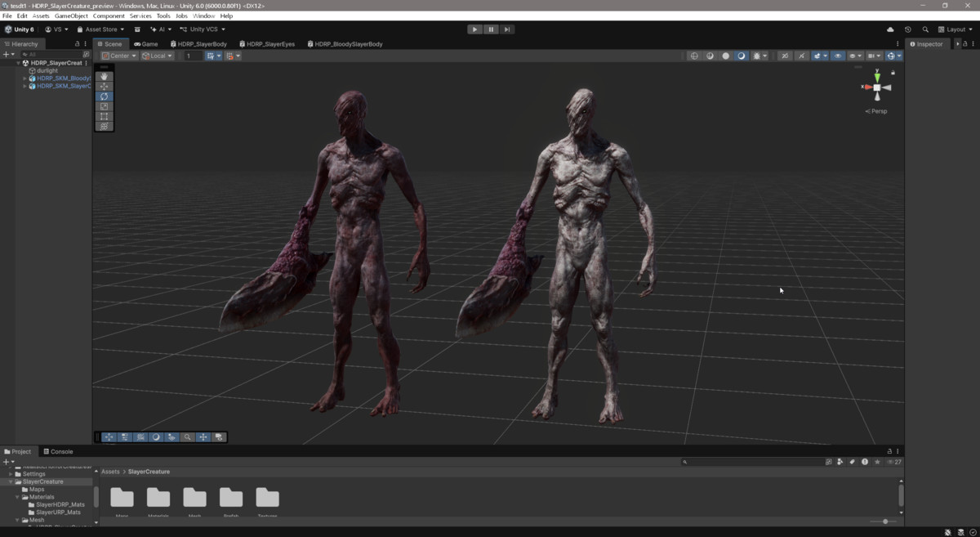
Task: Switch to the HDRP_SlayerEyes tab
Action: 266,43
